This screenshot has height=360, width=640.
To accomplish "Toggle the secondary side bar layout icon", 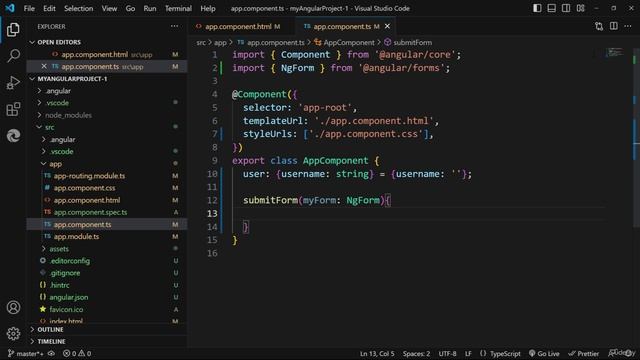I will [566, 8].
